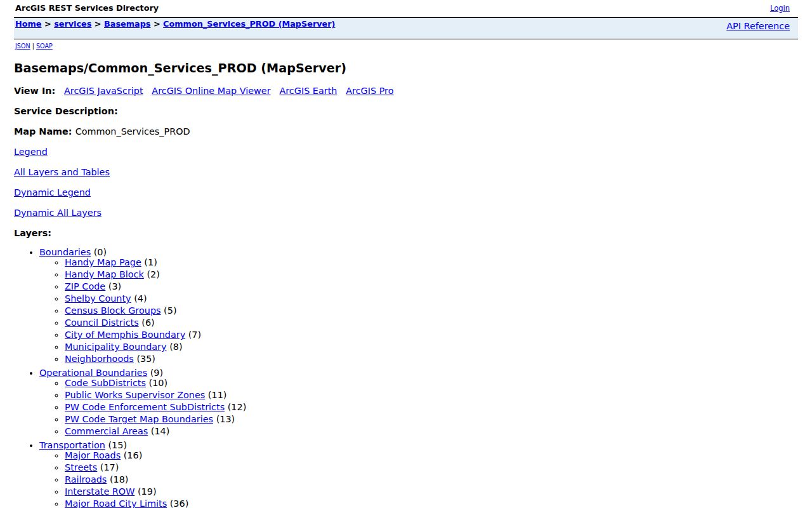Viewport: 812px width, 508px height.
Task: Open Dynamic All Layers link
Action: tap(58, 213)
